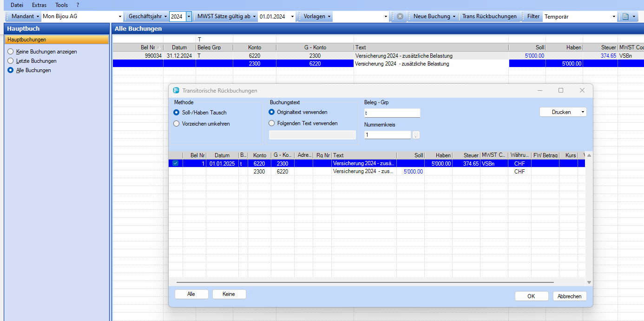Click the Alle button to select all

coord(191,294)
